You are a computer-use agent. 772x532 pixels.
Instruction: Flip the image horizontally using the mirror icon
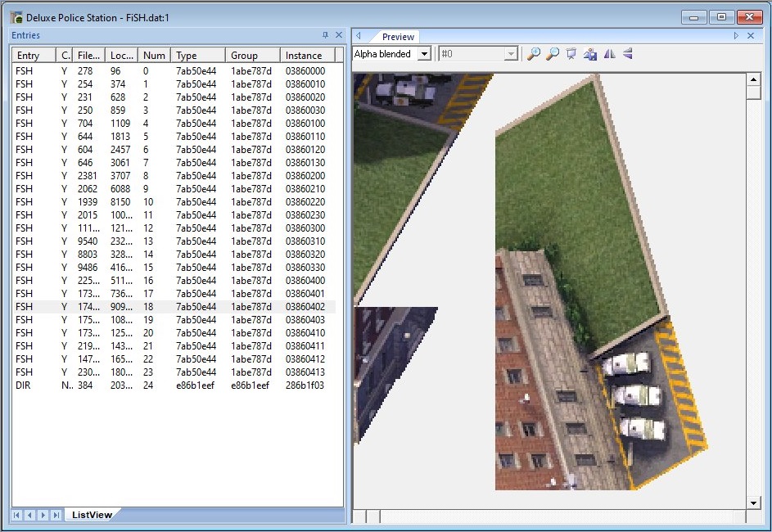point(610,54)
